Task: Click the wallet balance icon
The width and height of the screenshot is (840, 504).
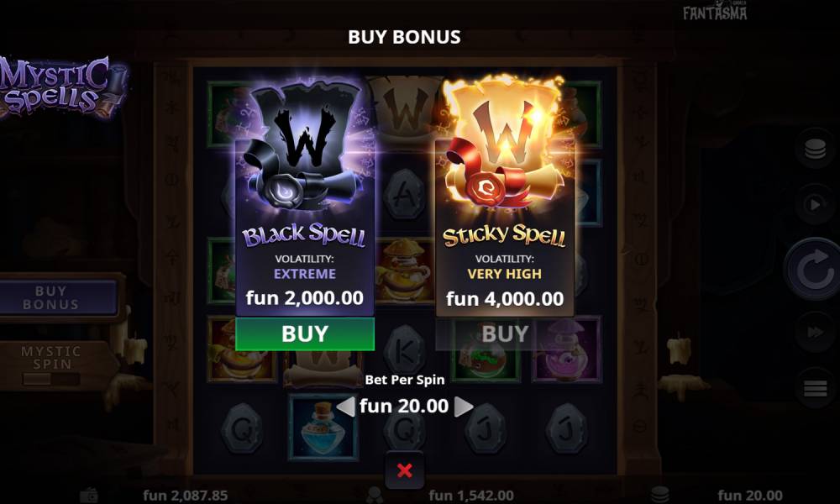Action: (89, 495)
